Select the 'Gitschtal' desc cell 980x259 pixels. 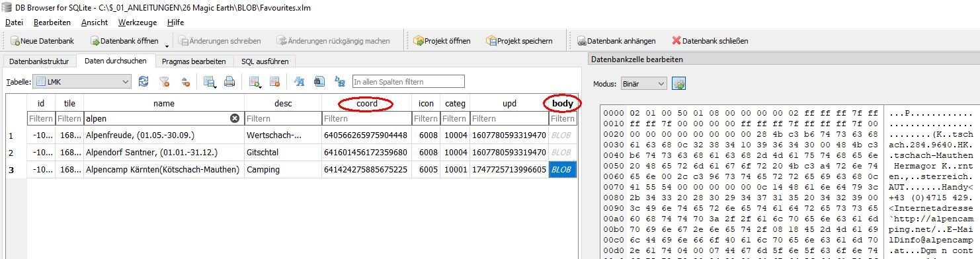click(x=282, y=153)
